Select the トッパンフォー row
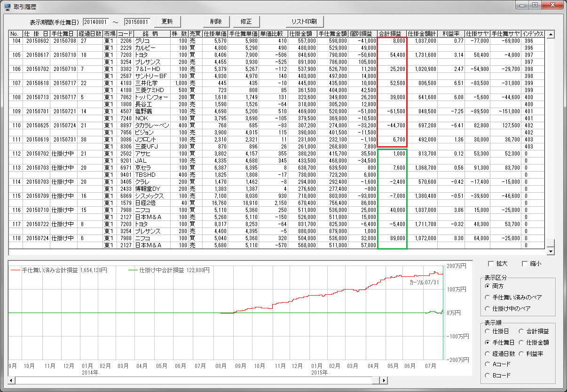 (277, 97)
